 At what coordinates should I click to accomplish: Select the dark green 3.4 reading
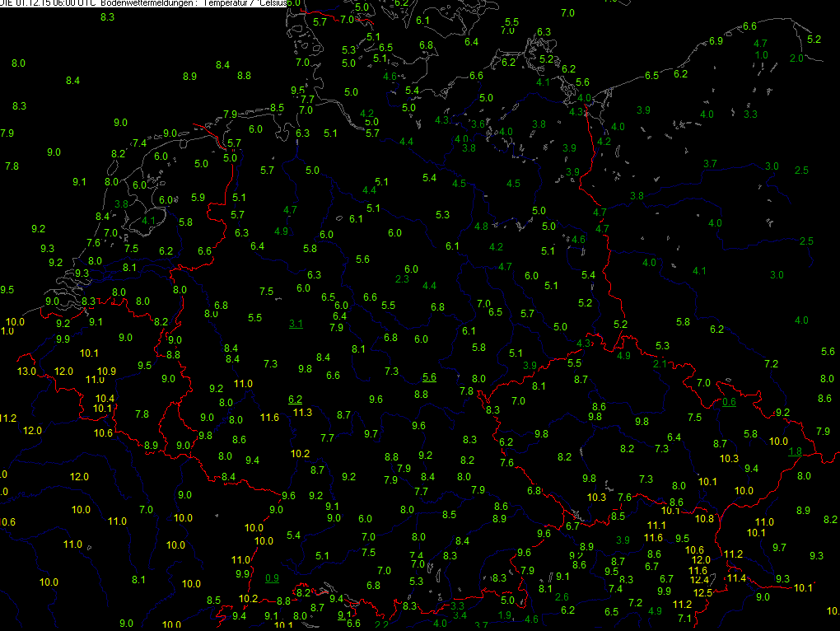460,615
